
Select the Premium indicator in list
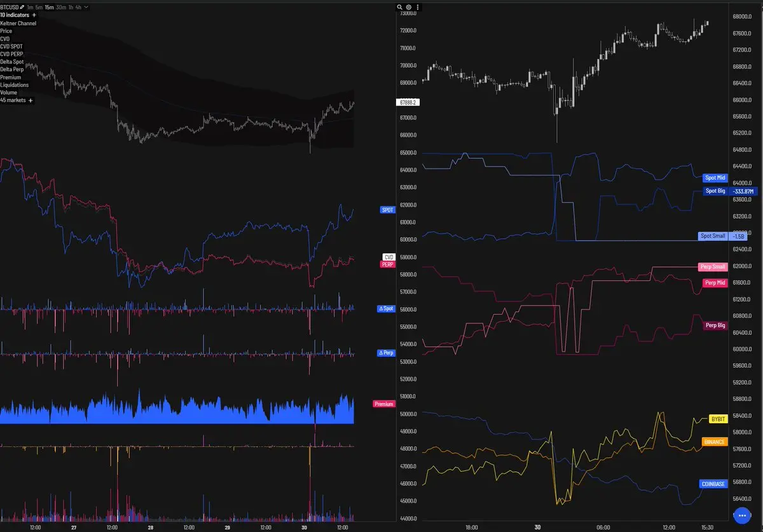[10, 77]
